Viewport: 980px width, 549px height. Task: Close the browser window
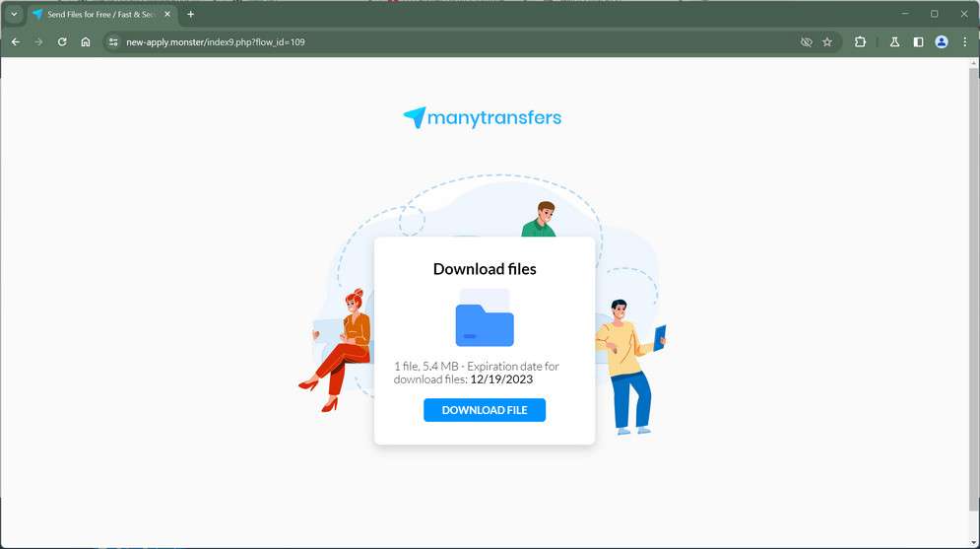(964, 14)
